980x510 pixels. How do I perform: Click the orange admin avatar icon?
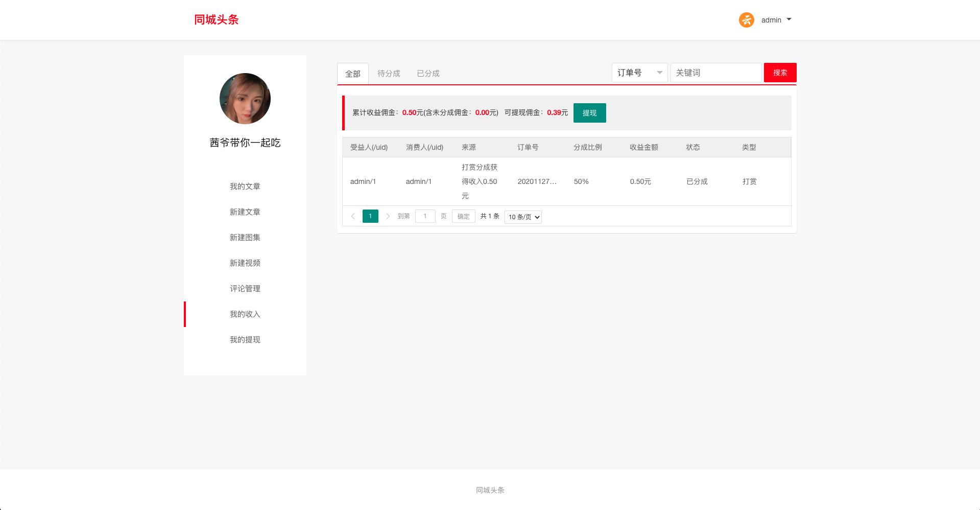coord(746,20)
